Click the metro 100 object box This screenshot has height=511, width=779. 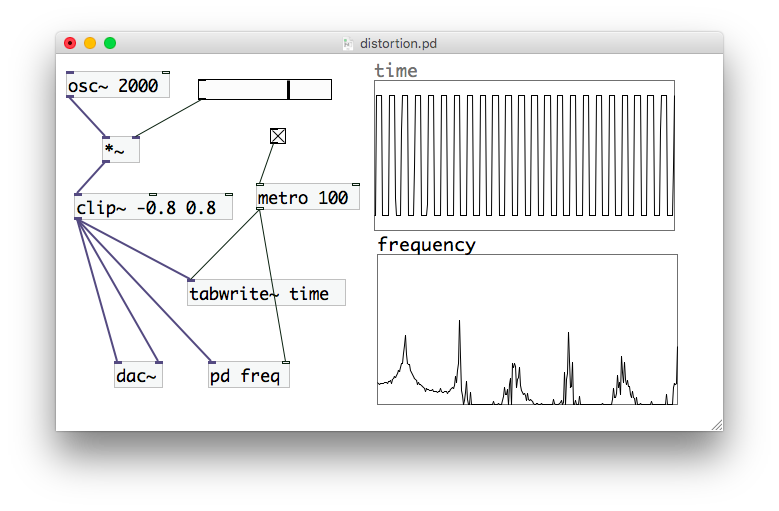point(308,197)
